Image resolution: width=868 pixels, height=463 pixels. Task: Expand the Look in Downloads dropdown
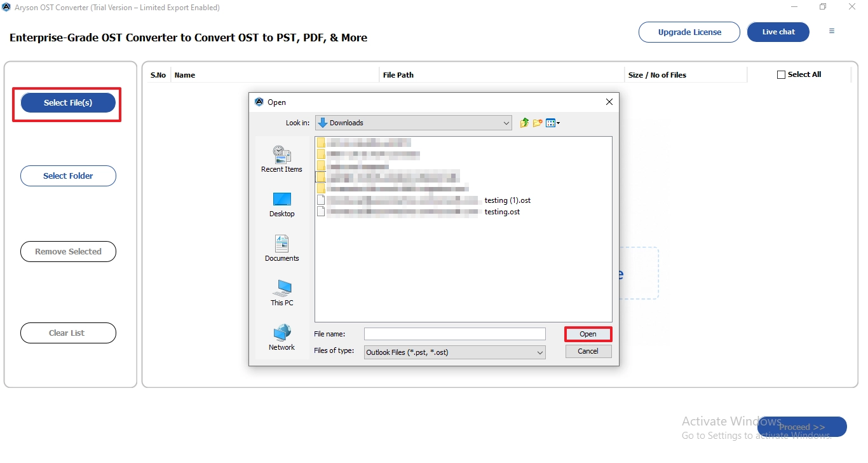[x=414, y=123]
